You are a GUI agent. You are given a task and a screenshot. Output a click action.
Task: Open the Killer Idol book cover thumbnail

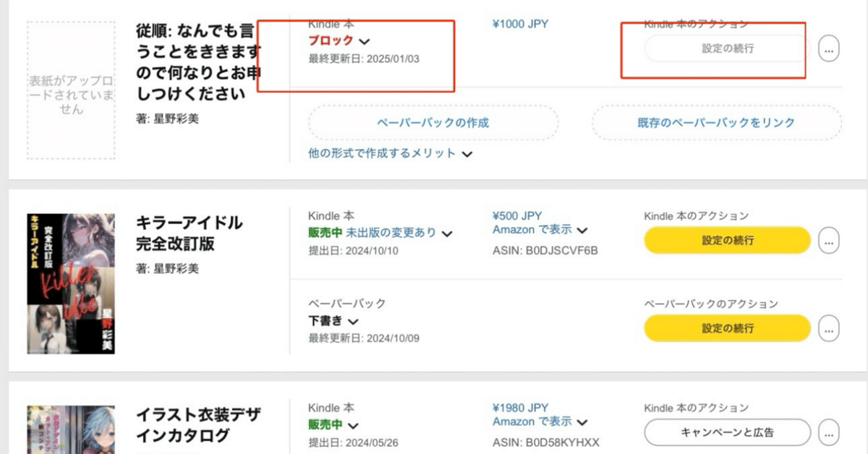point(71,283)
